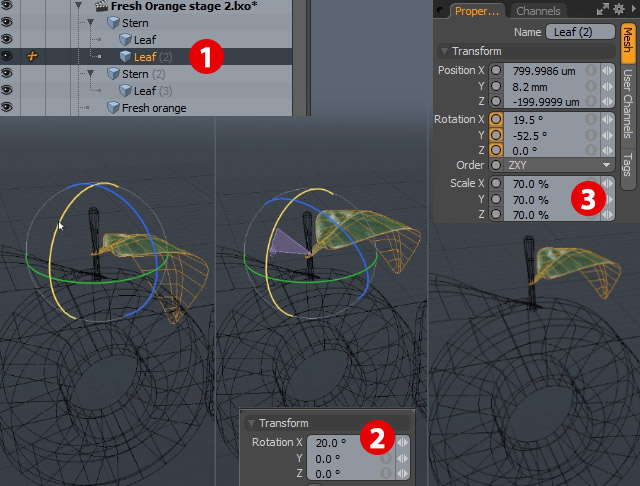Open the rotation Order ZXY dropdown
This screenshot has width=640, height=486.
point(559,165)
